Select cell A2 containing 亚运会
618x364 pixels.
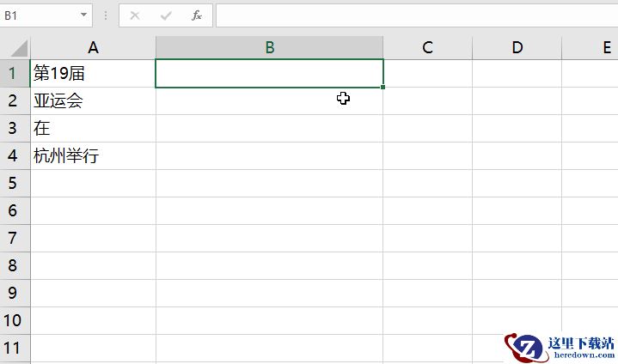tap(93, 100)
